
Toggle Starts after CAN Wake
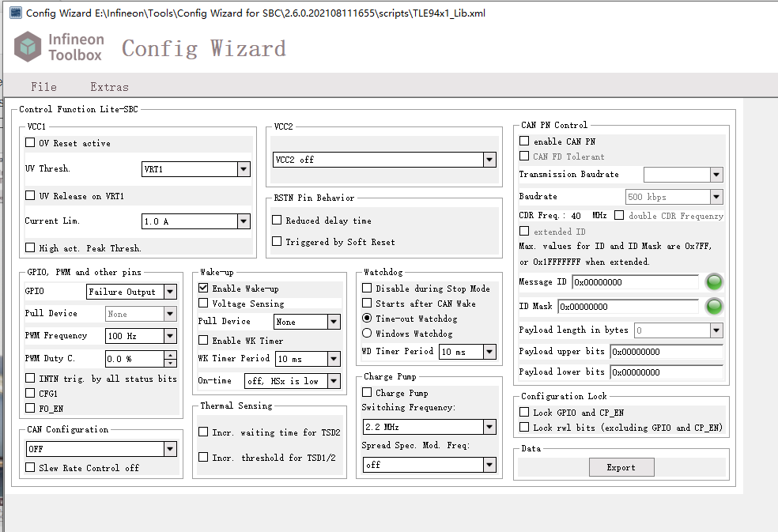[367, 303]
